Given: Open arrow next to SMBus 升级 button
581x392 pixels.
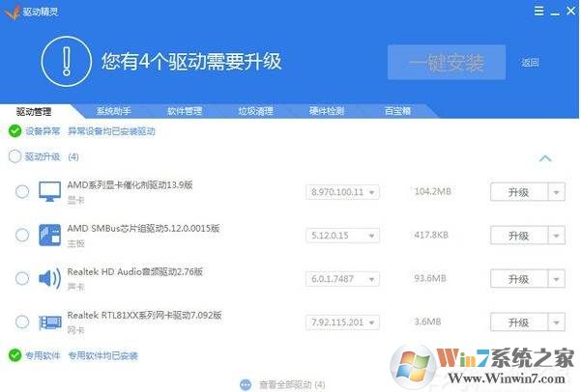Looking at the screenshot, I should (556, 236).
